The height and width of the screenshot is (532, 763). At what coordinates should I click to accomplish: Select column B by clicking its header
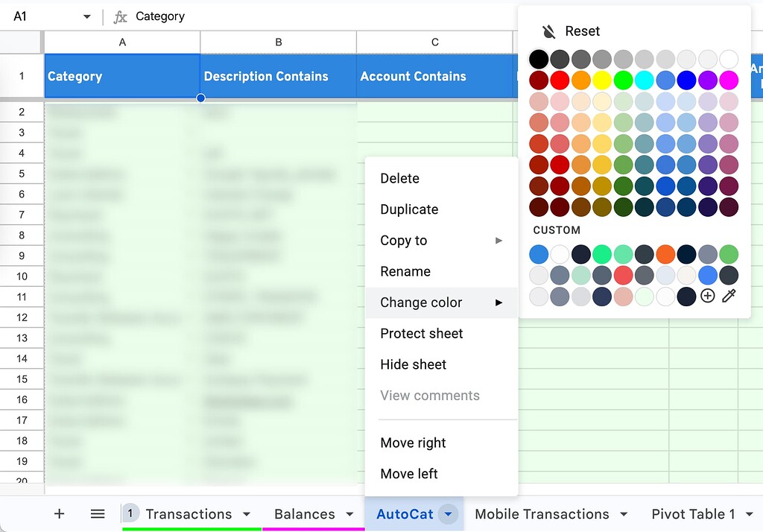point(277,42)
